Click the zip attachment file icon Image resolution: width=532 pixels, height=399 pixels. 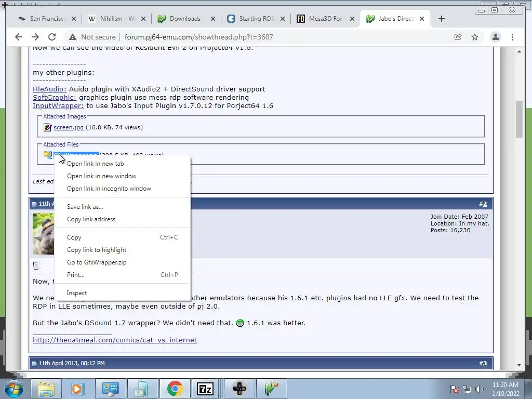(47, 154)
